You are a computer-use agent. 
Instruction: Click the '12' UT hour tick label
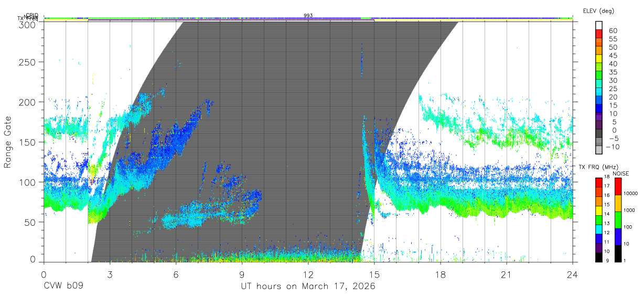point(308,274)
